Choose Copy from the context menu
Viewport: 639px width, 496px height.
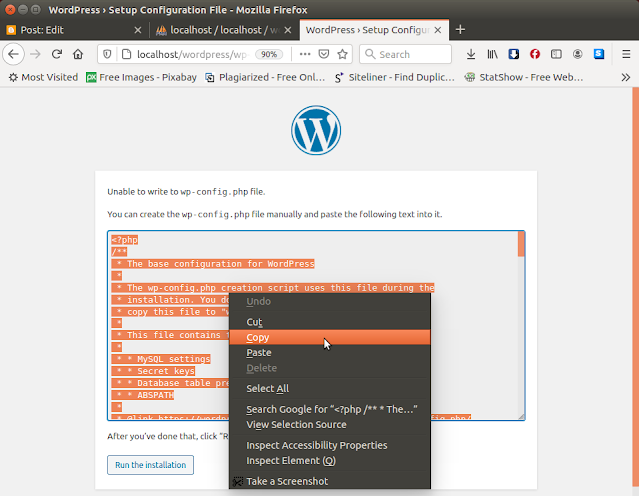click(x=330, y=337)
